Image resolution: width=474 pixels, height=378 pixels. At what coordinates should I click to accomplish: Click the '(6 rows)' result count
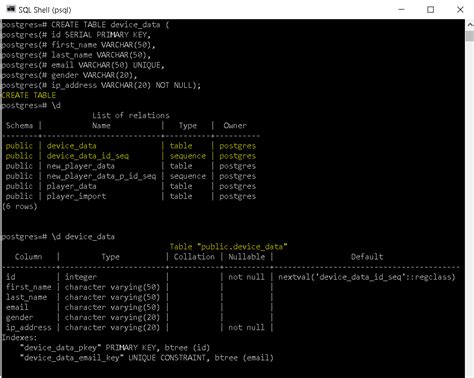pyautogui.click(x=20, y=206)
